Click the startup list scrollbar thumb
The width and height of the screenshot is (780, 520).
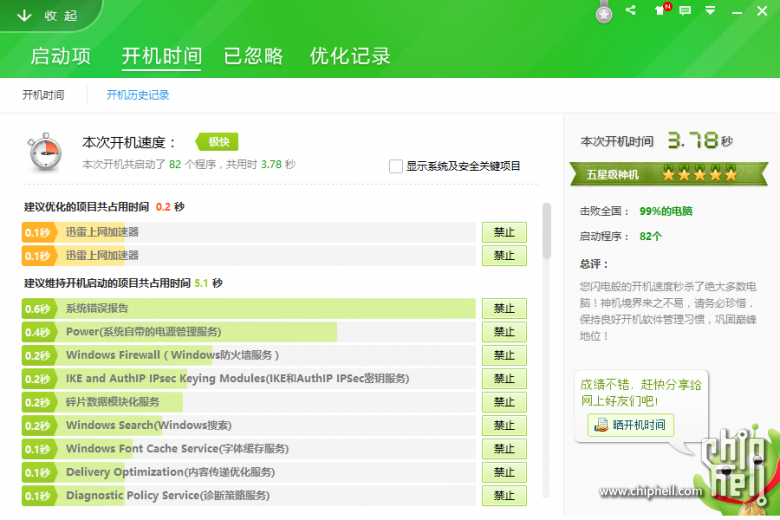click(547, 231)
